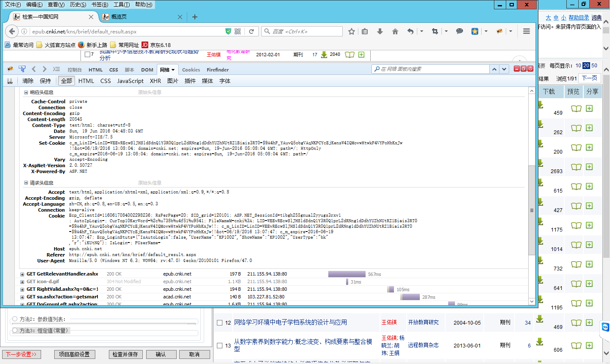Go to home page icon
This screenshot has height=364, width=610.
click(395, 31)
